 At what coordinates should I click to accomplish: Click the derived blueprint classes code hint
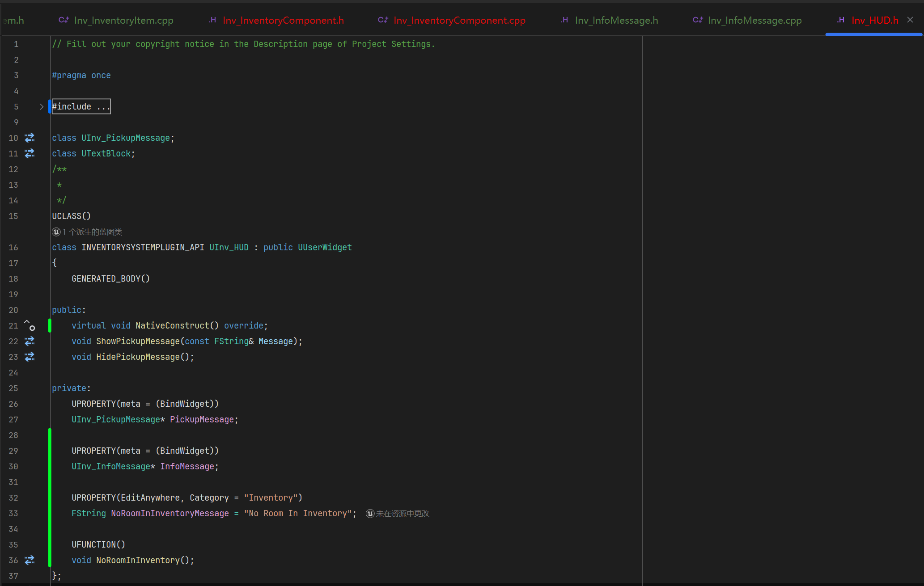pos(93,232)
